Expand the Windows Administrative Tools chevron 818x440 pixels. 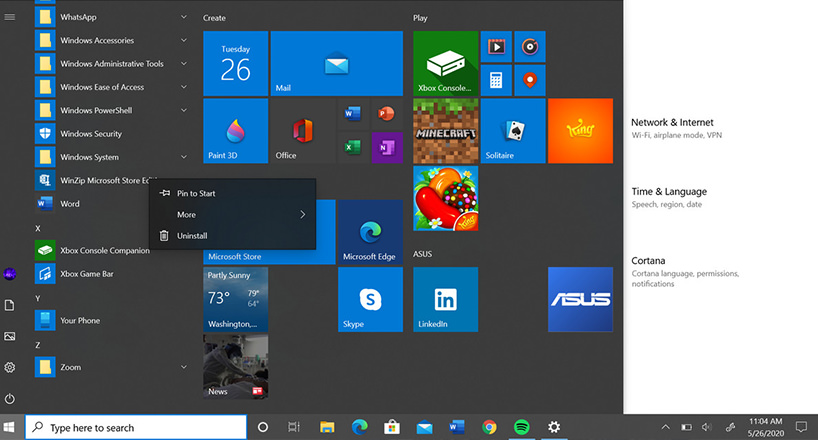184,64
